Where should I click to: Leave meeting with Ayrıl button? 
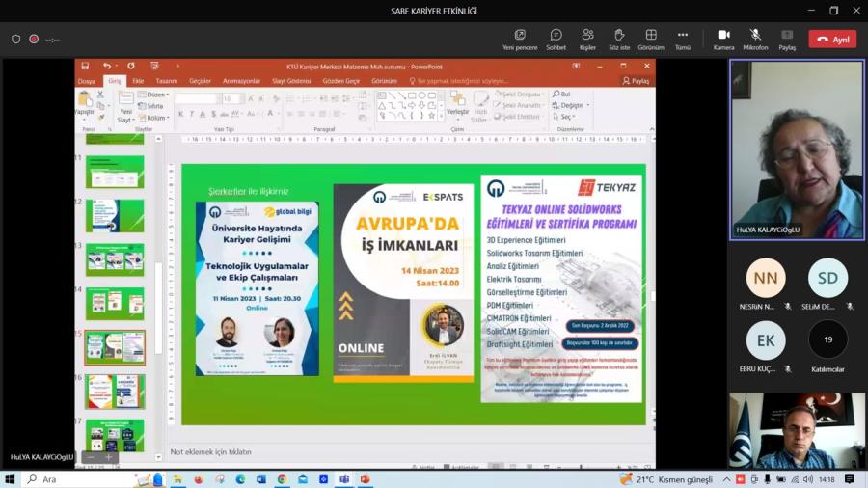tap(832, 40)
